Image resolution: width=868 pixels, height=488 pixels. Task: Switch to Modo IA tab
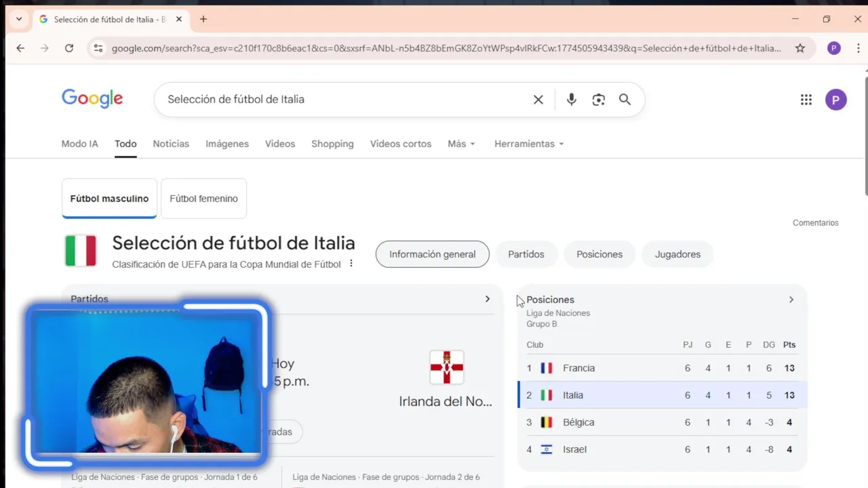[80, 144]
